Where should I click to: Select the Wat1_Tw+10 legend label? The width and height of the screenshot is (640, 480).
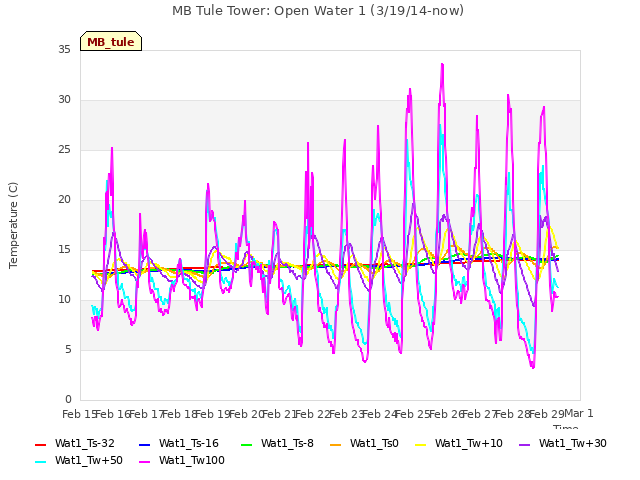tap(469, 443)
